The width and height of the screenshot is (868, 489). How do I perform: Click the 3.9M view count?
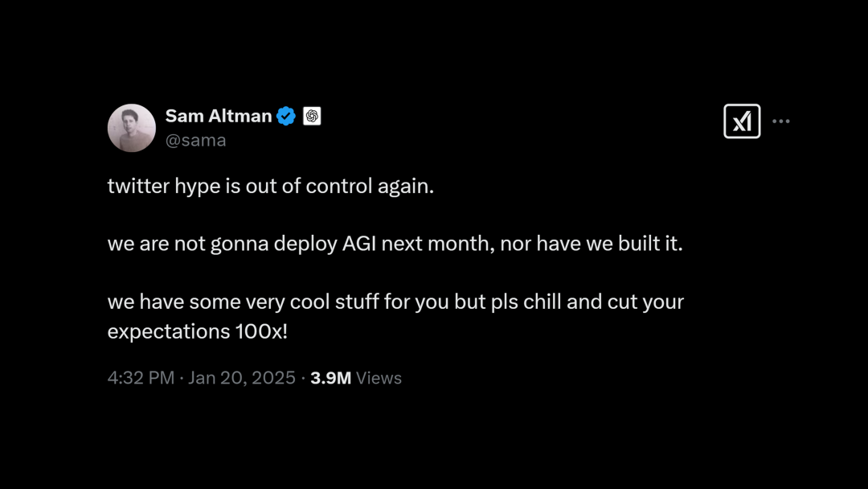click(x=330, y=378)
